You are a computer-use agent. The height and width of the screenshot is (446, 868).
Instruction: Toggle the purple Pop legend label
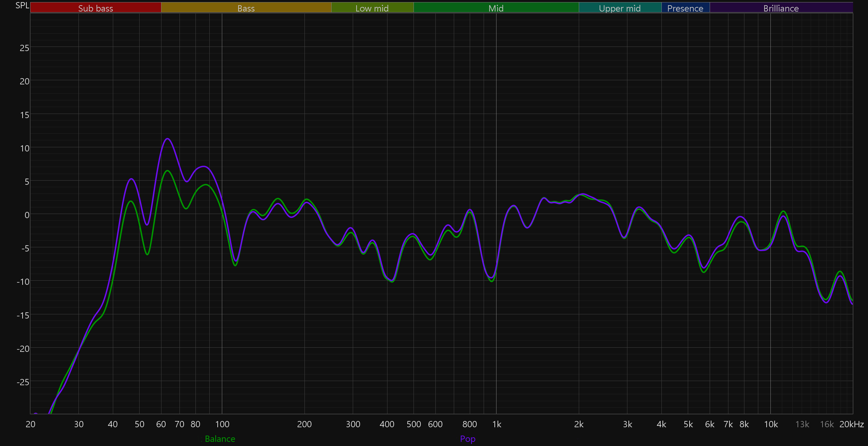pos(468,439)
